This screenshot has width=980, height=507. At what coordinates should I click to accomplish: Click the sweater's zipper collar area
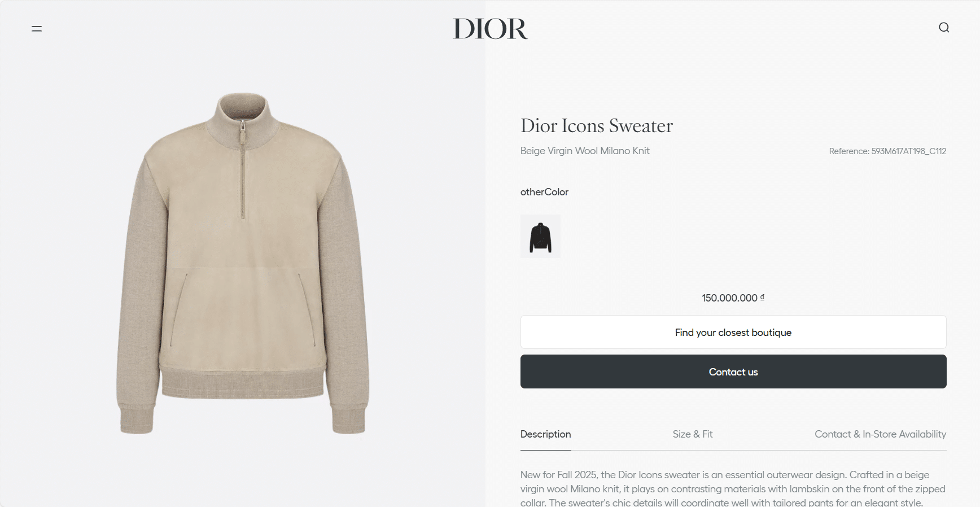[243, 121]
